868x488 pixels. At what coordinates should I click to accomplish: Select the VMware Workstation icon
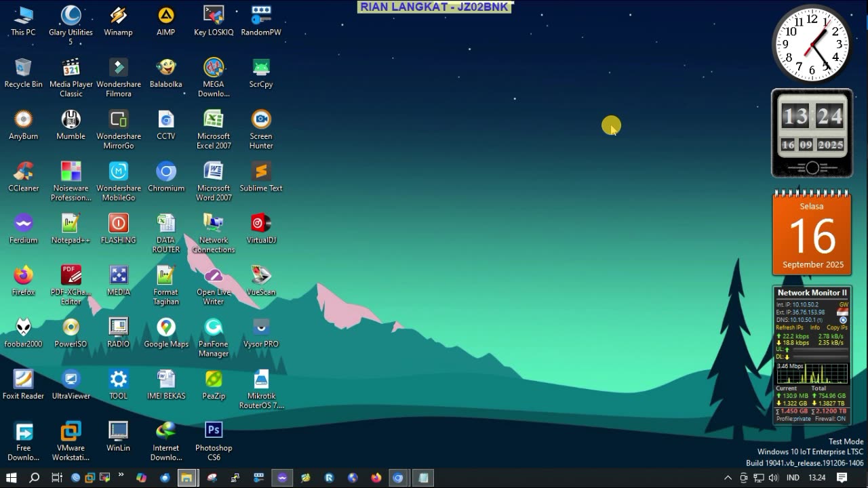[71, 441]
